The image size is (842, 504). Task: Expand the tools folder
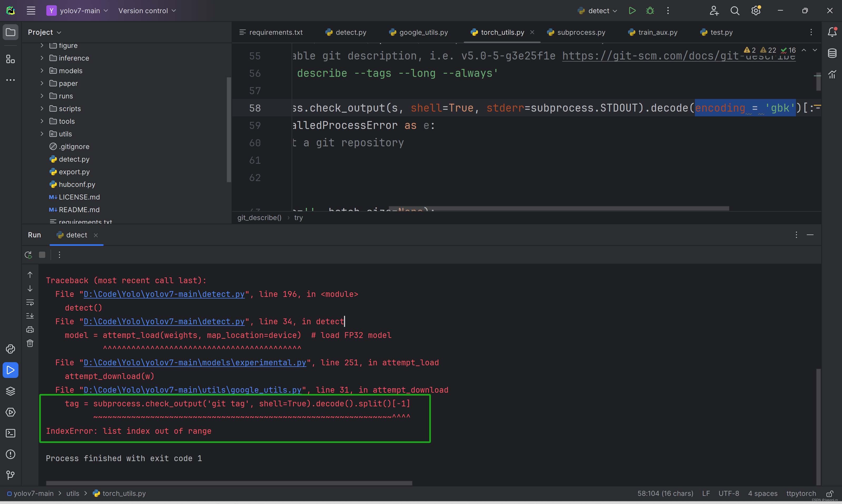click(42, 121)
